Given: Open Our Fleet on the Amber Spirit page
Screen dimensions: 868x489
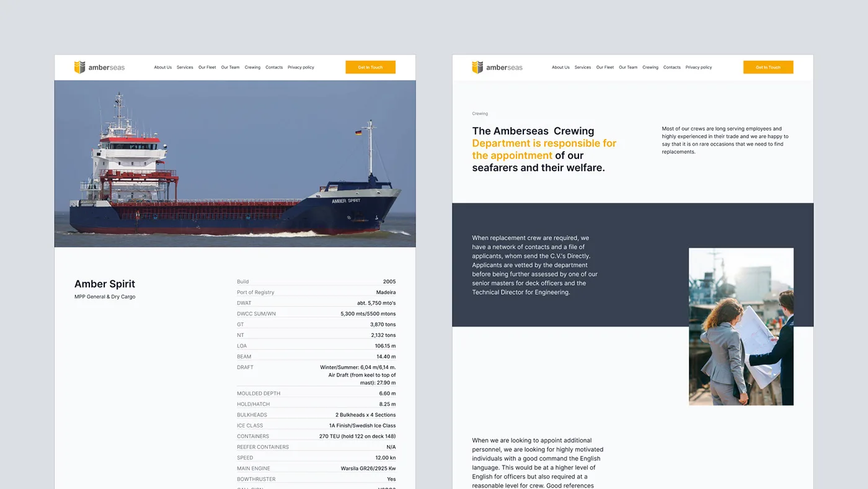Looking at the screenshot, I should [x=207, y=67].
